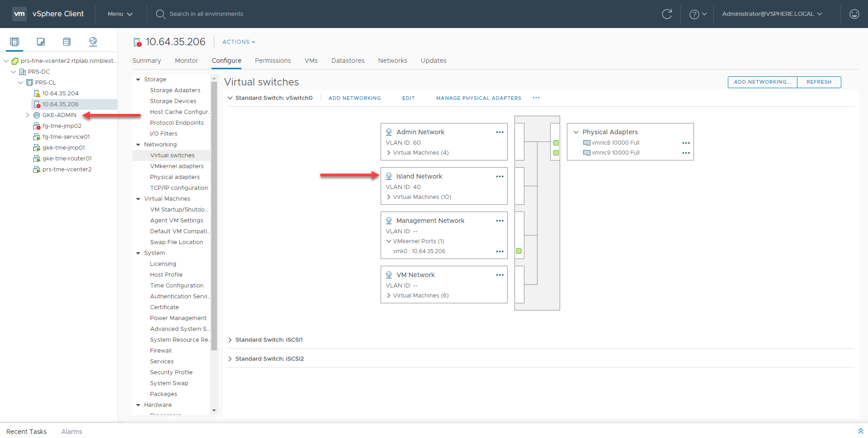Open Management Network port group options ellipsis

pos(500,221)
